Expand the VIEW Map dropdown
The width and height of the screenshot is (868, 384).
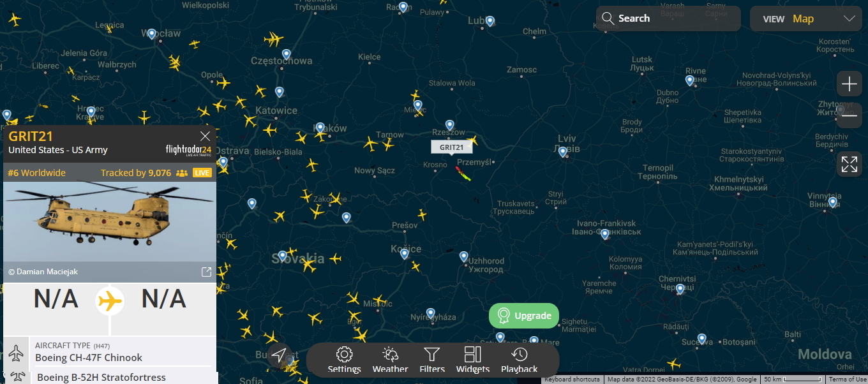pyautogui.click(x=809, y=18)
